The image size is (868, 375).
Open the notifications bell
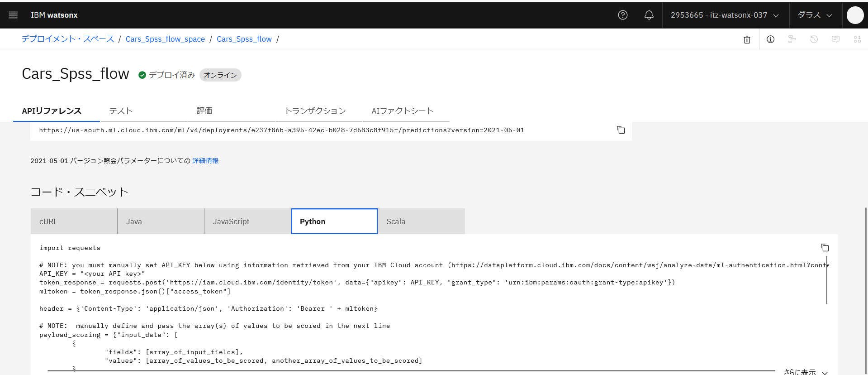(x=649, y=15)
